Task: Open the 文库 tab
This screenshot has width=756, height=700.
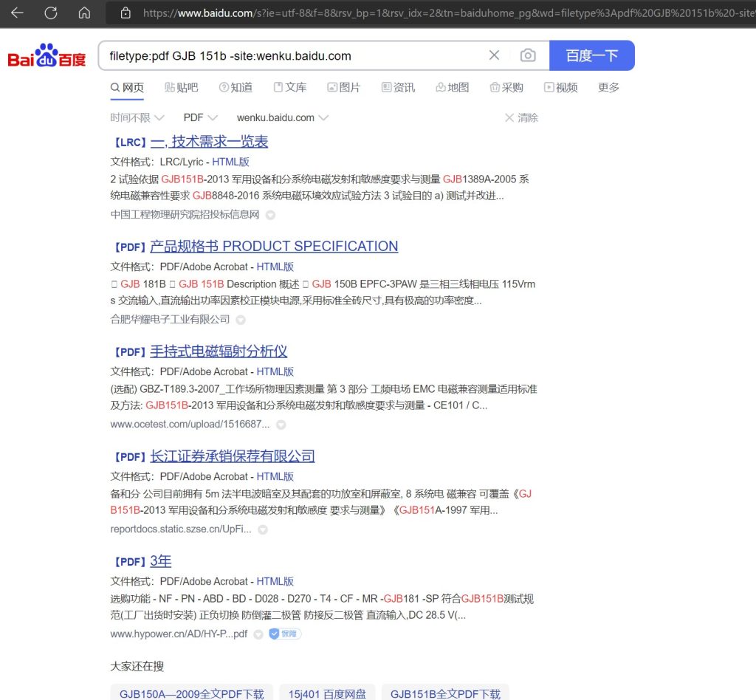Action: [x=289, y=87]
